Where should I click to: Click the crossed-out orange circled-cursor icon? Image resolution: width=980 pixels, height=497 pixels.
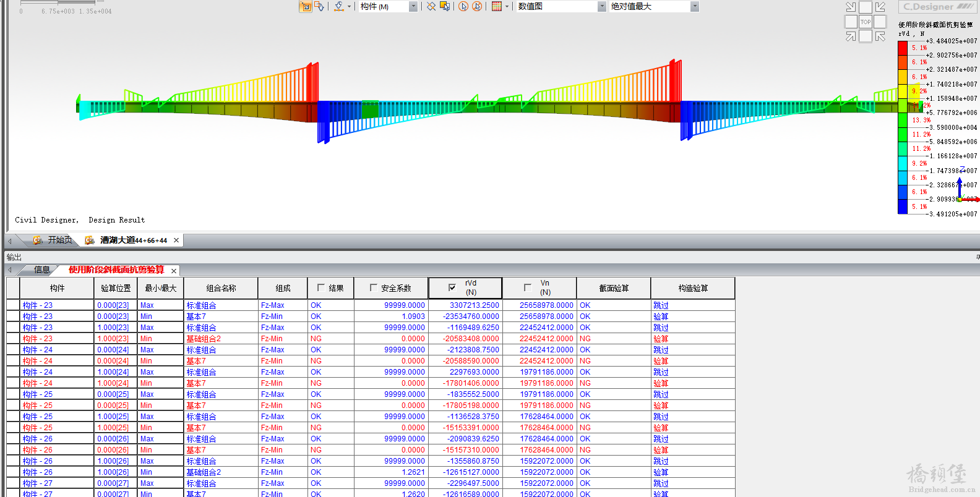tap(477, 6)
